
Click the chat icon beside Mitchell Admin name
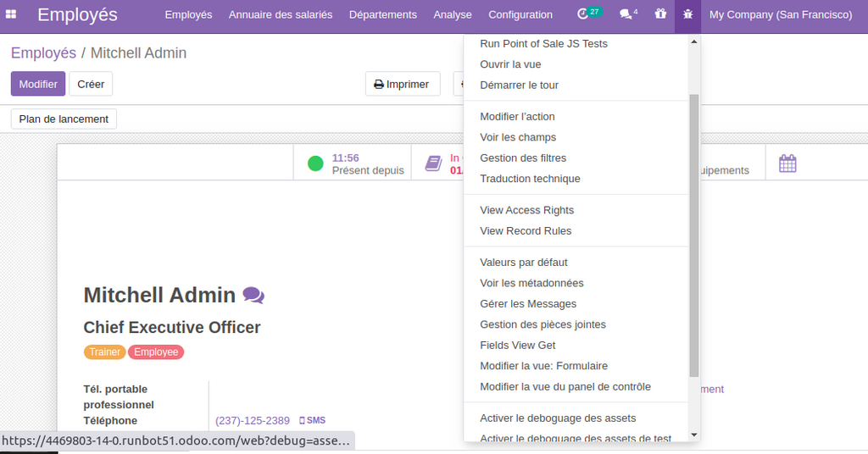[x=253, y=295]
